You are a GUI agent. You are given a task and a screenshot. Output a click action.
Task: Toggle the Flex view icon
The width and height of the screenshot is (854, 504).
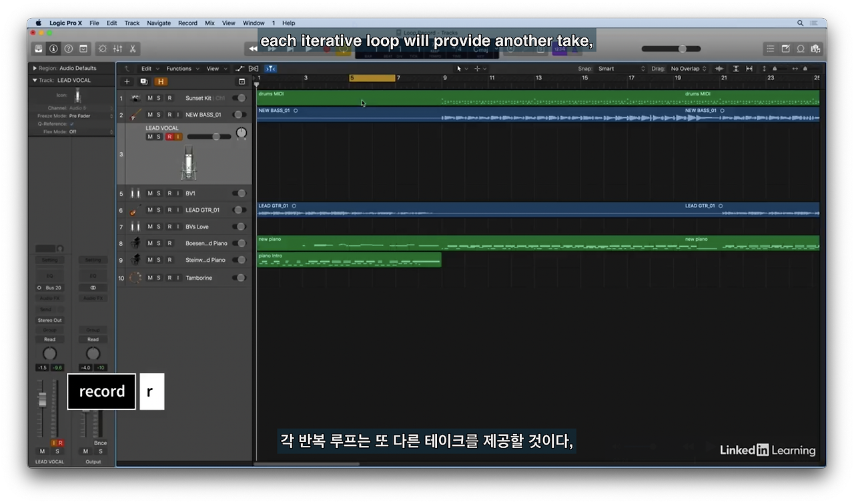point(254,69)
